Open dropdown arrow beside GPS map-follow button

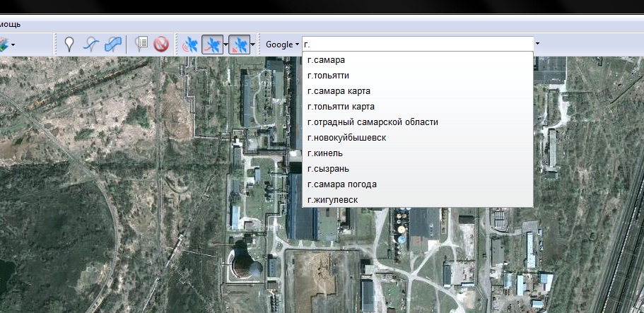pyautogui.click(x=252, y=45)
